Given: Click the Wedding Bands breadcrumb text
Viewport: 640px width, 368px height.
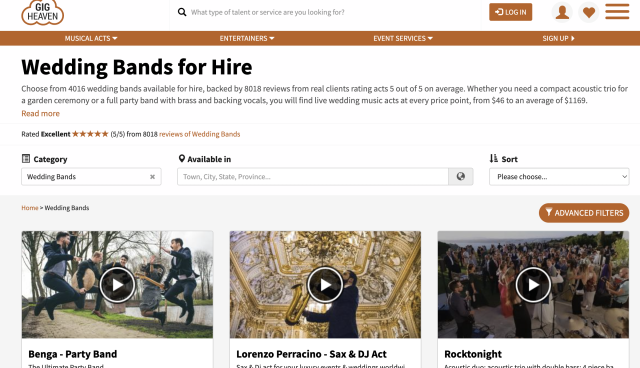Looking at the screenshot, I should point(67,208).
